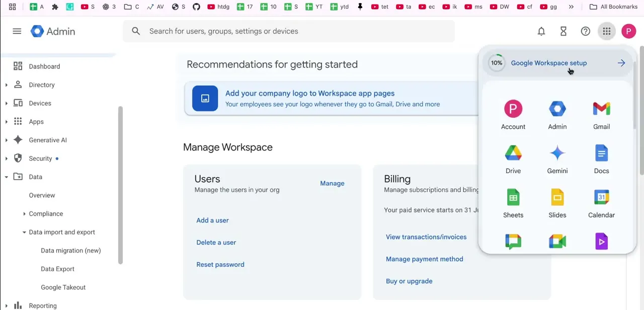
Task: Open Manage payment method link
Action: [x=424, y=259]
